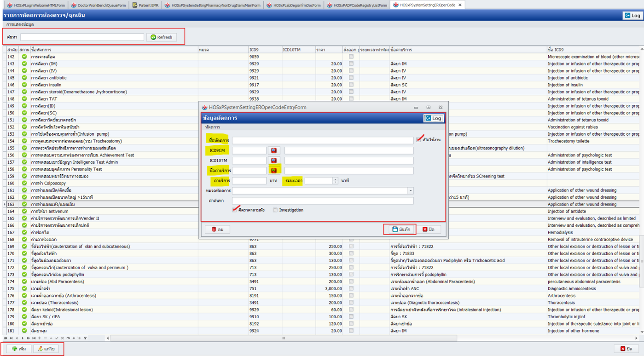The width and height of the screenshot is (644, 356).
Task: Click the grid horizontal scrollbar
Action: tap(284, 338)
